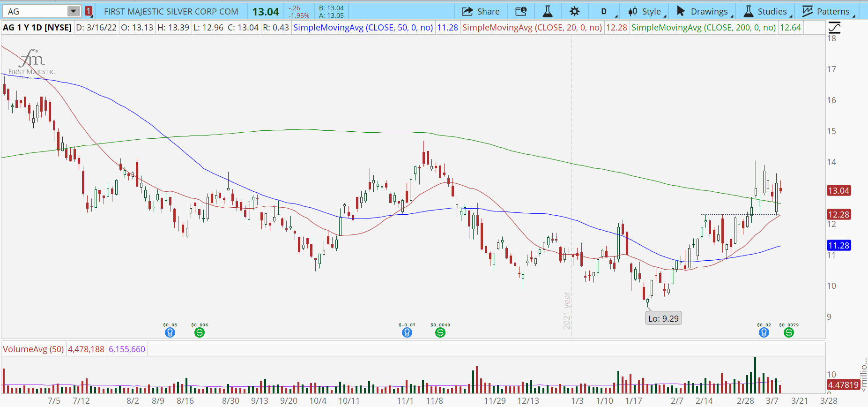Click the earnings icon labeled $-0.07
The image size is (868, 407).
(x=407, y=332)
